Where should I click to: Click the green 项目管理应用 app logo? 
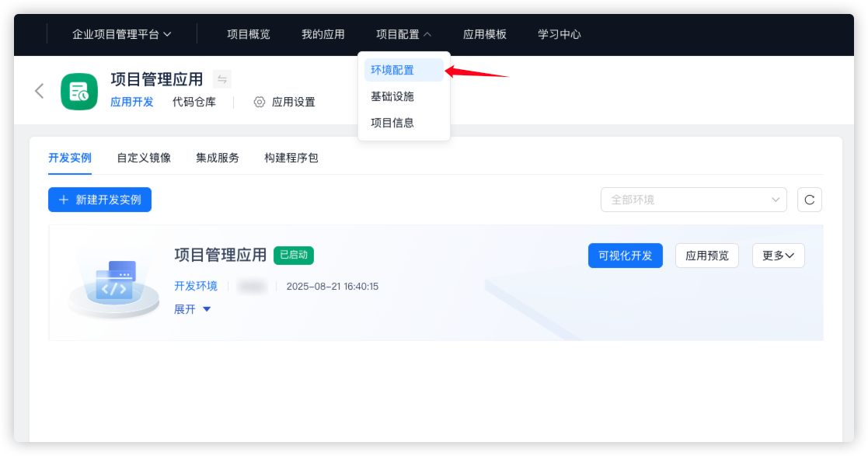coord(79,92)
